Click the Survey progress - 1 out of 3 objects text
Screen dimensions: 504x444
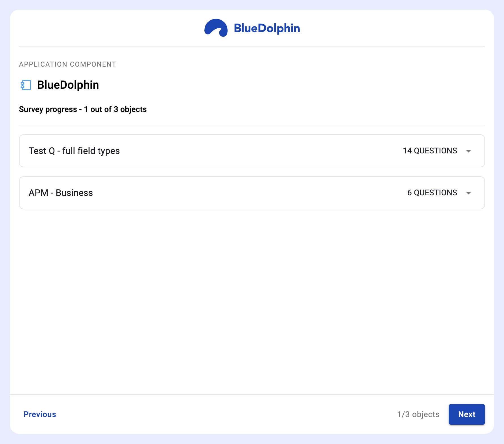(x=83, y=109)
